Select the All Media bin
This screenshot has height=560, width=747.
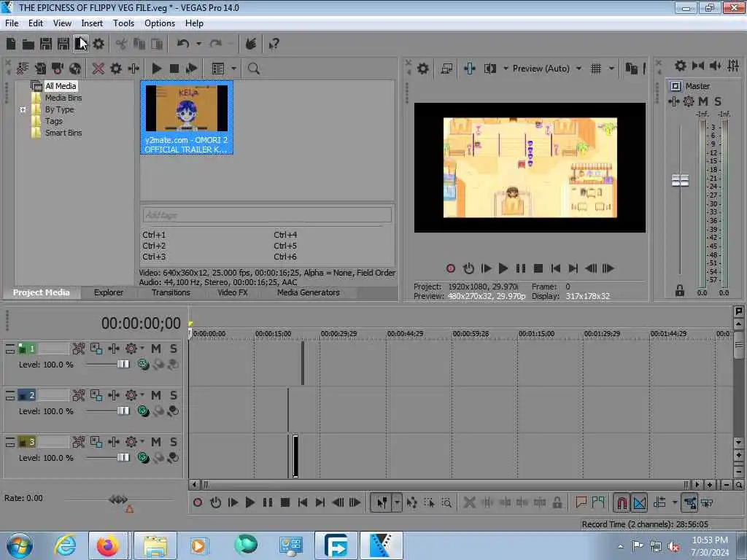61,86
